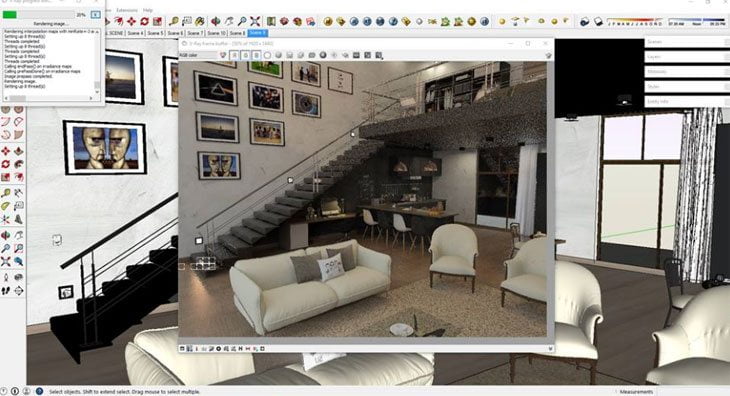Toggle the blue channel in frame buffer
This screenshot has width=730, height=396.
[x=256, y=55]
